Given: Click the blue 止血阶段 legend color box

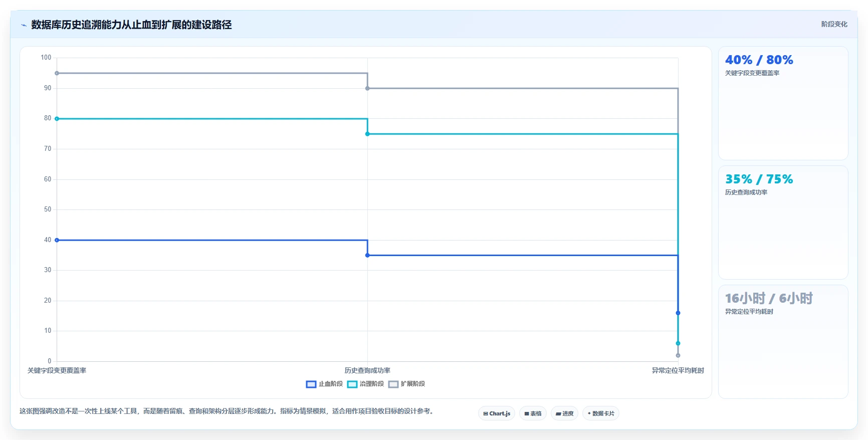Looking at the screenshot, I should 311,384.
